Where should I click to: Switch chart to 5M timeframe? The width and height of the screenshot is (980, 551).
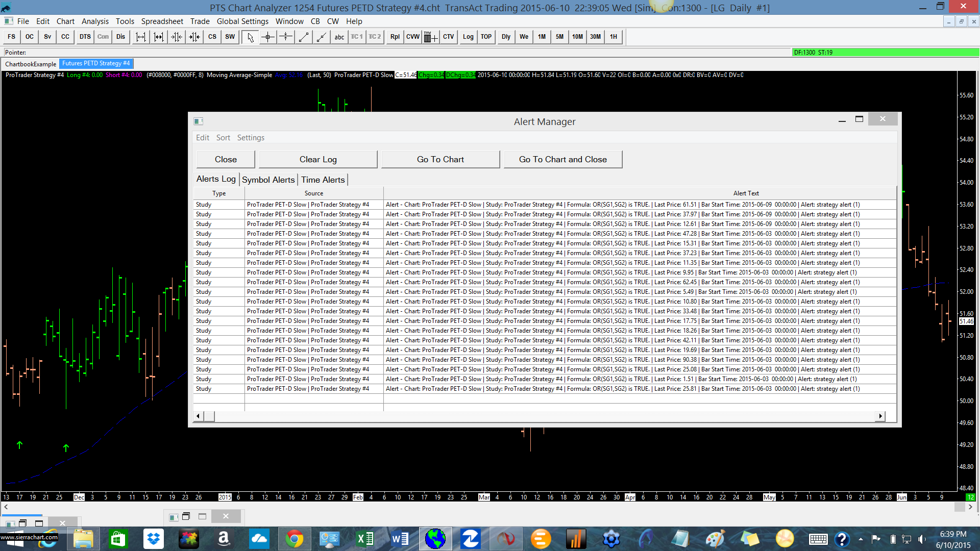coord(559,37)
